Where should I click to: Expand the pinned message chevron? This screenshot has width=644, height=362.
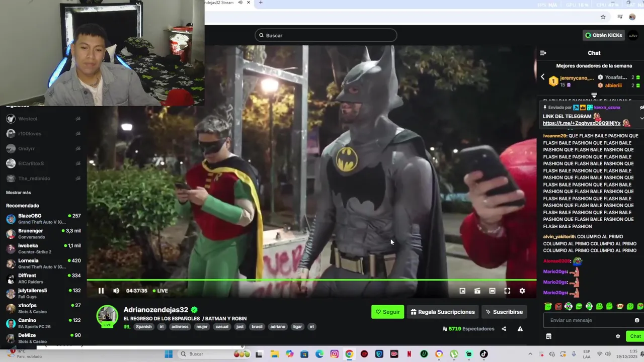click(x=641, y=118)
